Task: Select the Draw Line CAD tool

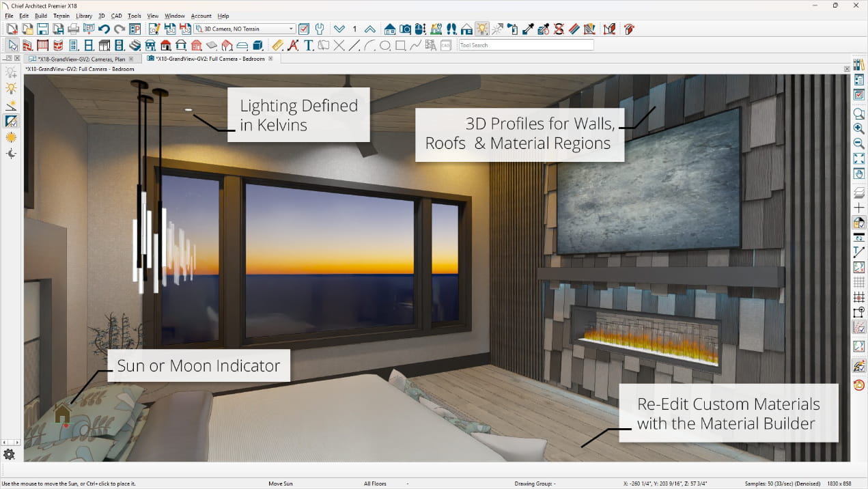Action: [354, 46]
